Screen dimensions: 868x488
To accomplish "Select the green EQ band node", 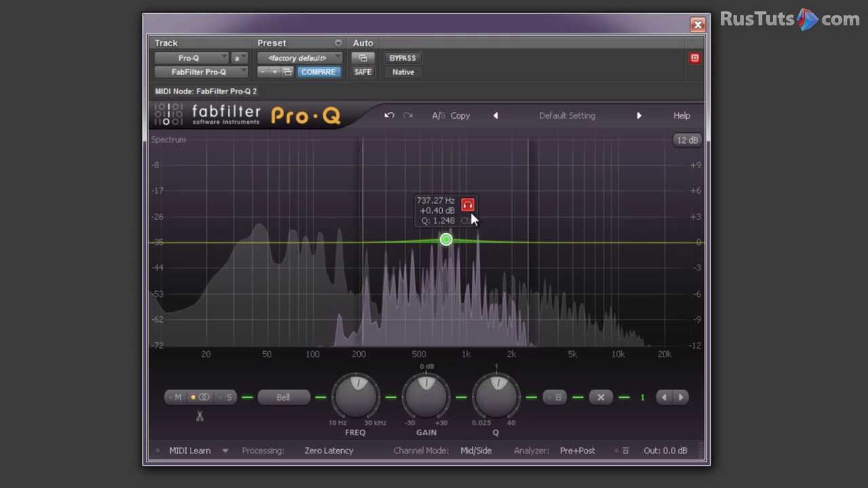I will pyautogui.click(x=446, y=240).
